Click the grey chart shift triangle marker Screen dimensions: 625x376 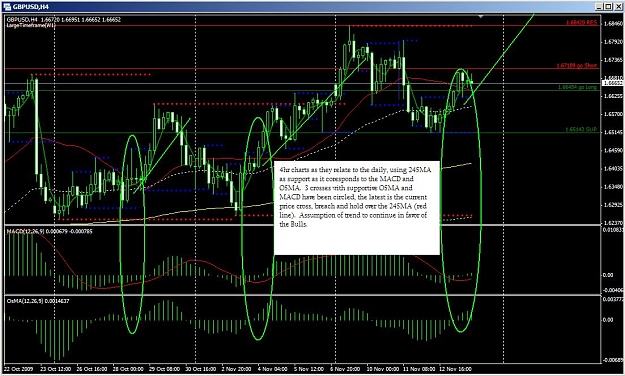481,17
